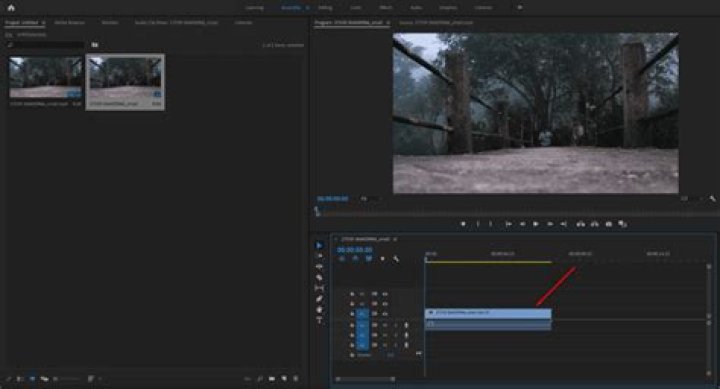Toggle V2 track output eye
Image resolution: width=720 pixels, height=389 pixels.
point(385,304)
